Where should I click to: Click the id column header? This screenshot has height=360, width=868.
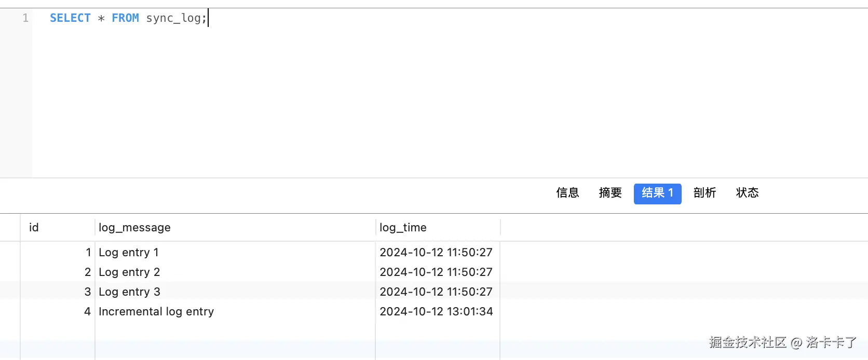tap(34, 228)
